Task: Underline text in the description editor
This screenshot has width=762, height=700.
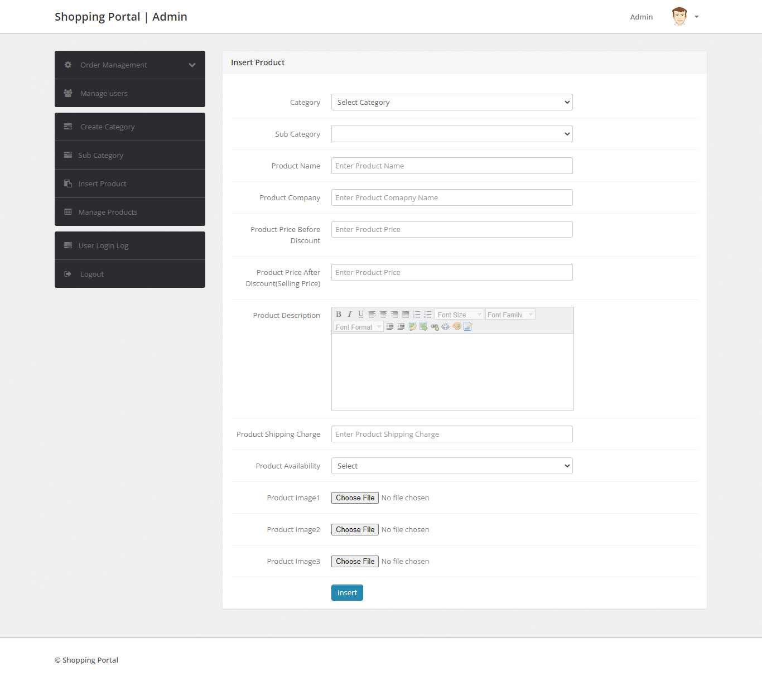Action: coord(361,314)
